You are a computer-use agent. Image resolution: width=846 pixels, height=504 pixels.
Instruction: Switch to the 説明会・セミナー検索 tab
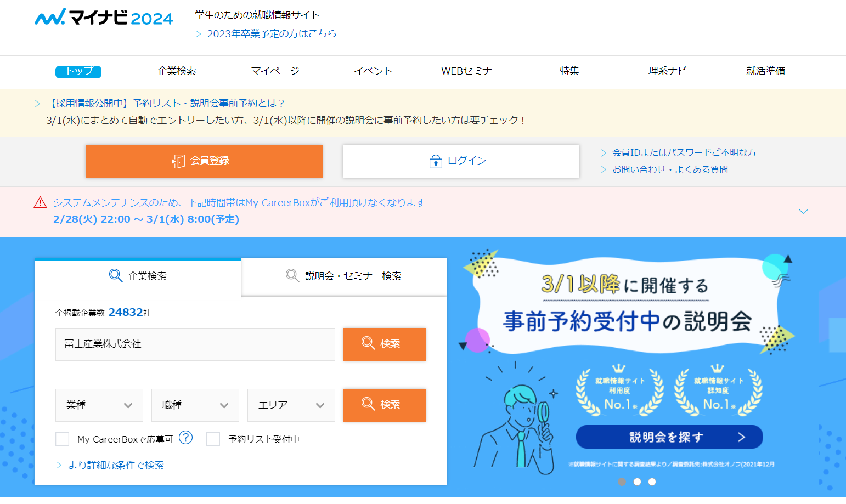pos(344,276)
